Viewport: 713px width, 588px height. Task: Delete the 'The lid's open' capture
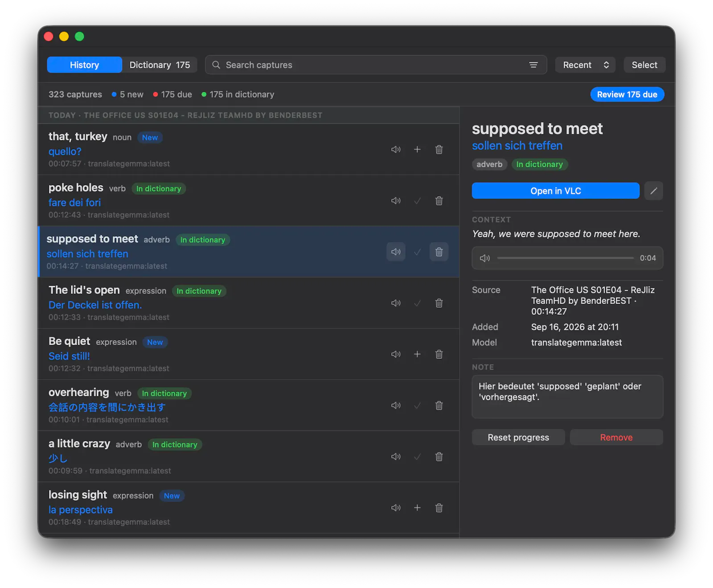439,303
